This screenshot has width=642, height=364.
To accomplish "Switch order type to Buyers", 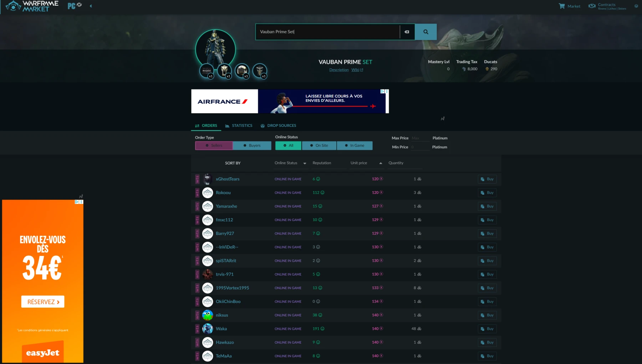I will (x=252, y=145).
